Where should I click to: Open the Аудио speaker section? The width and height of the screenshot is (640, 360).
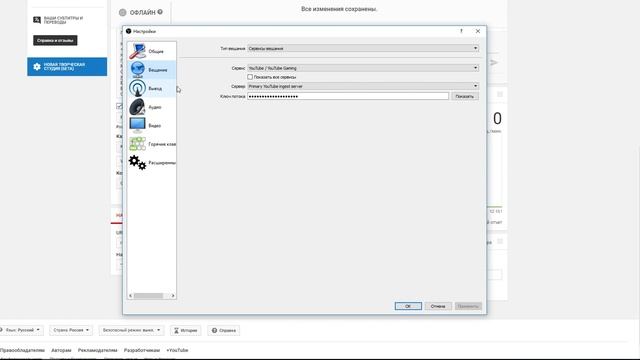151,107
